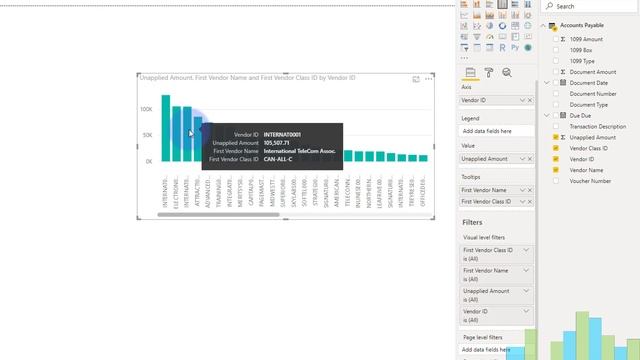Click the Search fields box

pyautogui.click(x=590, y=6)
